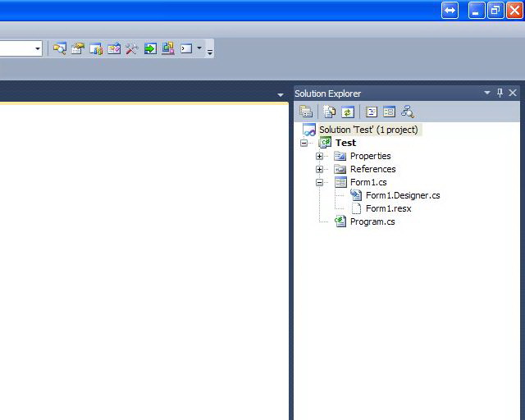Select the References folder
Image resolution: width=525 pixels, height=420 pixels.
[372, 169]
